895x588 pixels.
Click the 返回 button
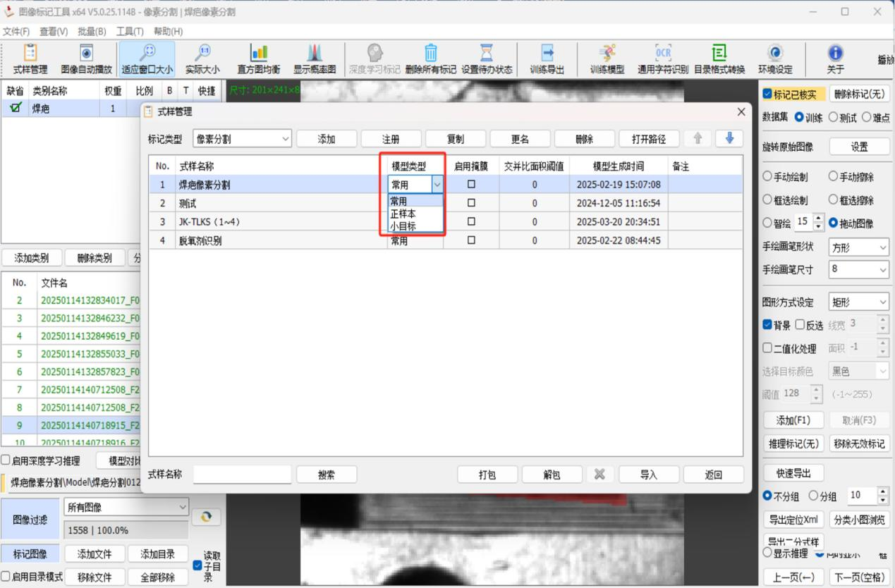pos(714,474)
